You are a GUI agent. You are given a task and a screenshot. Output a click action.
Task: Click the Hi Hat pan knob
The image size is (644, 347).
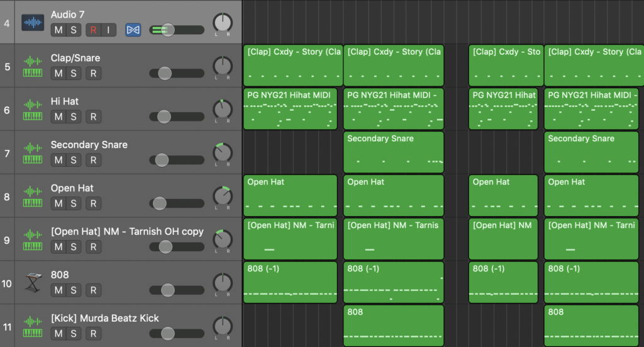(223, 110)
